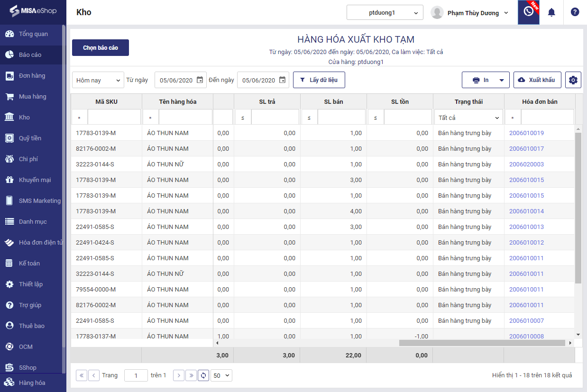
Task: Expand the ptduong1 store dropdown
Action: [x=385, y=13]
